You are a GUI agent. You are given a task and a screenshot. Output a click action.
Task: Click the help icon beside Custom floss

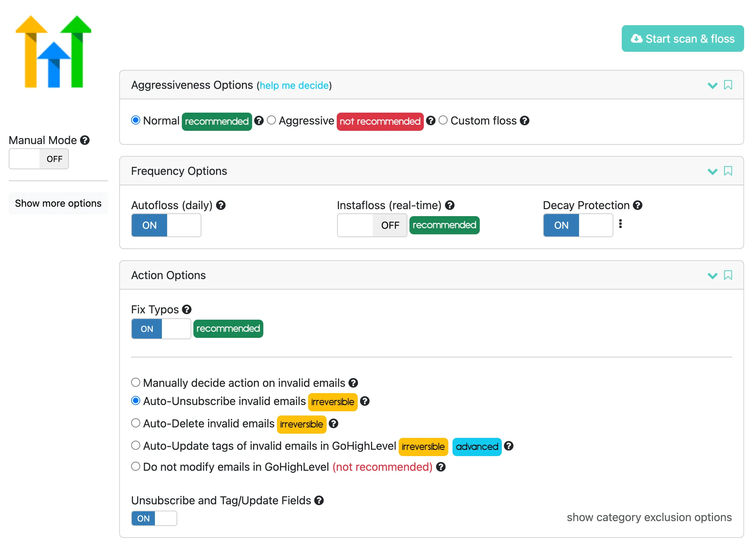point(525,121)
